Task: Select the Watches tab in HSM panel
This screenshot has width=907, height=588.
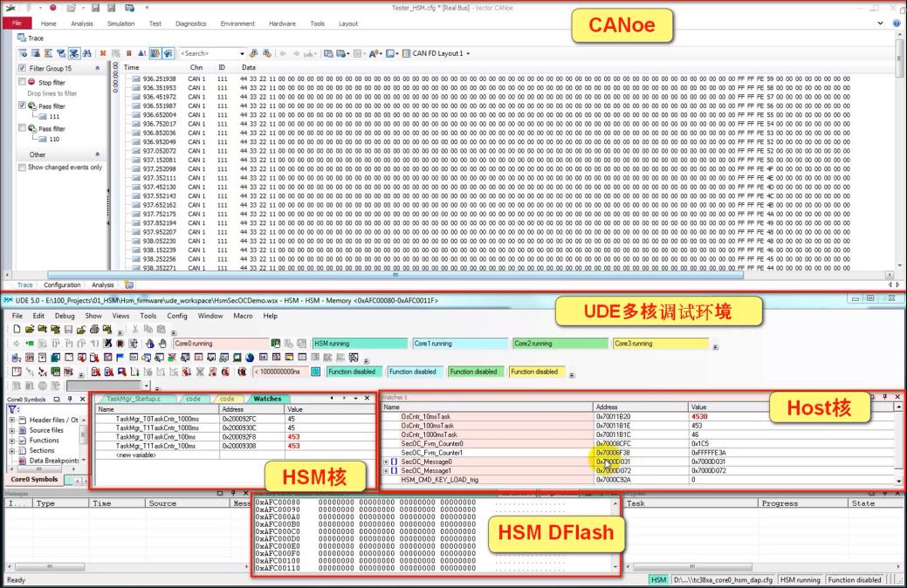Action: 269,399
